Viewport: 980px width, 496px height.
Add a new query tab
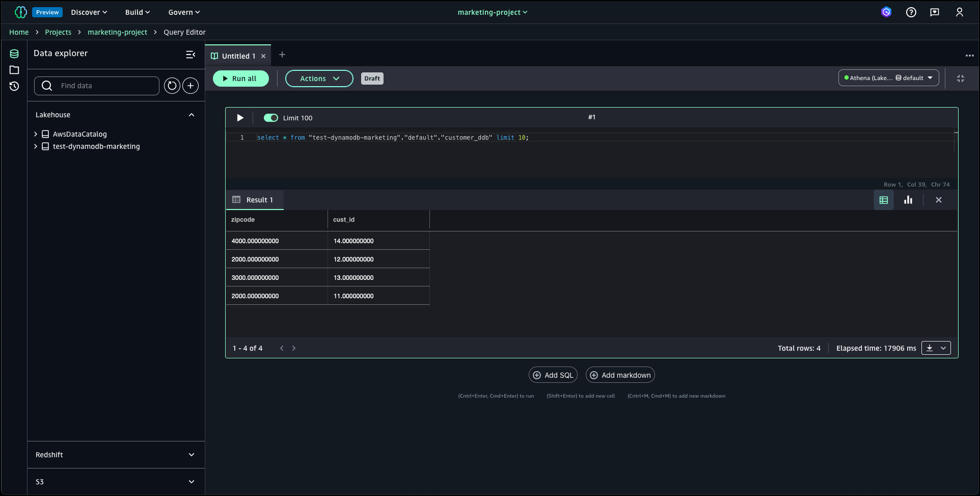[282, 55]
